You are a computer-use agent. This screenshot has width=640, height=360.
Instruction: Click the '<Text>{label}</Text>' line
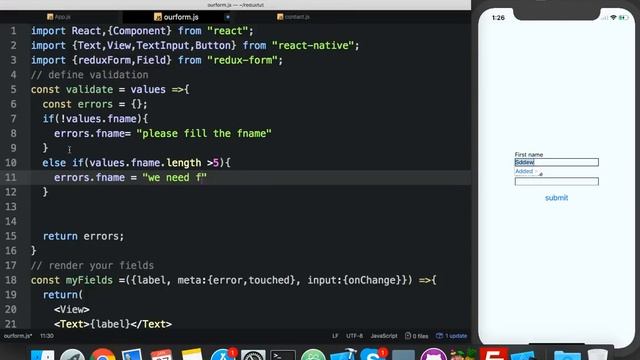(113, 324)
